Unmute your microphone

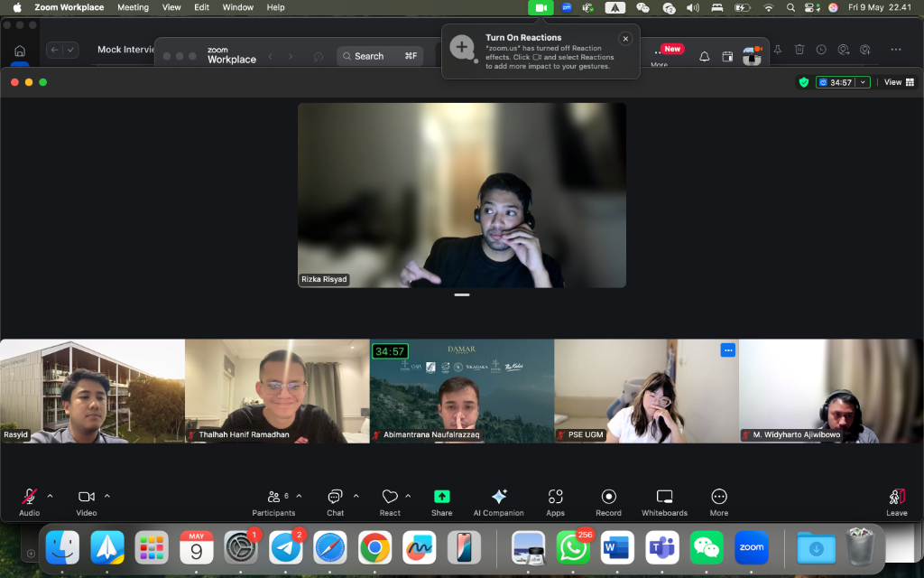pyautogui.click(x=27, y=497)
